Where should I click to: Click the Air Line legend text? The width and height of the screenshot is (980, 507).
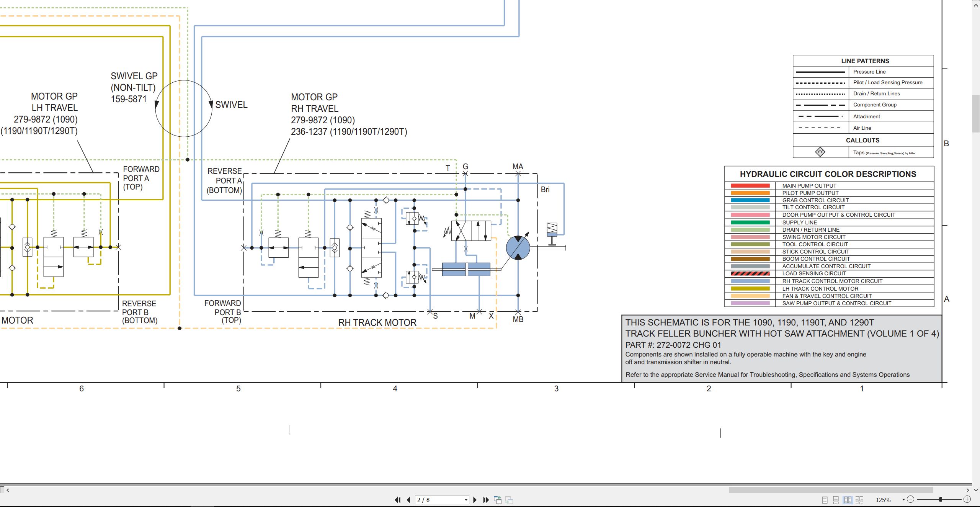[x=862, y=128]
